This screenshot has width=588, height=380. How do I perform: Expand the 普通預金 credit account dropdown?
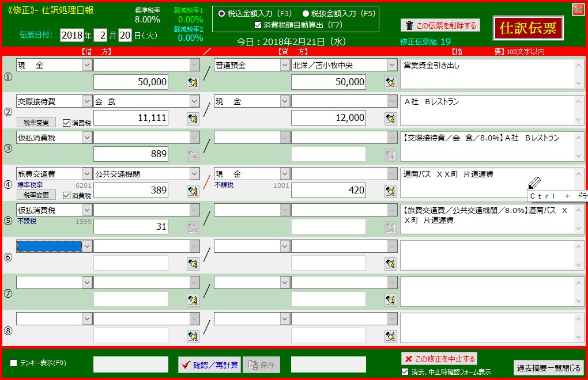click(284, 65)
